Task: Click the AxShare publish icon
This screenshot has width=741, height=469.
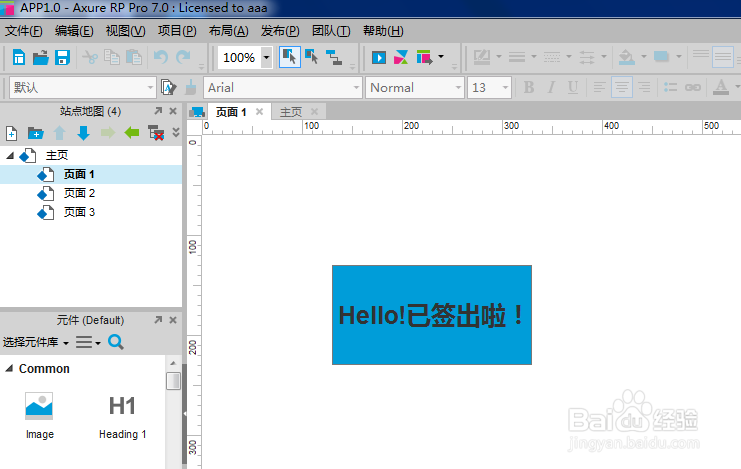Action: [401, 58]
